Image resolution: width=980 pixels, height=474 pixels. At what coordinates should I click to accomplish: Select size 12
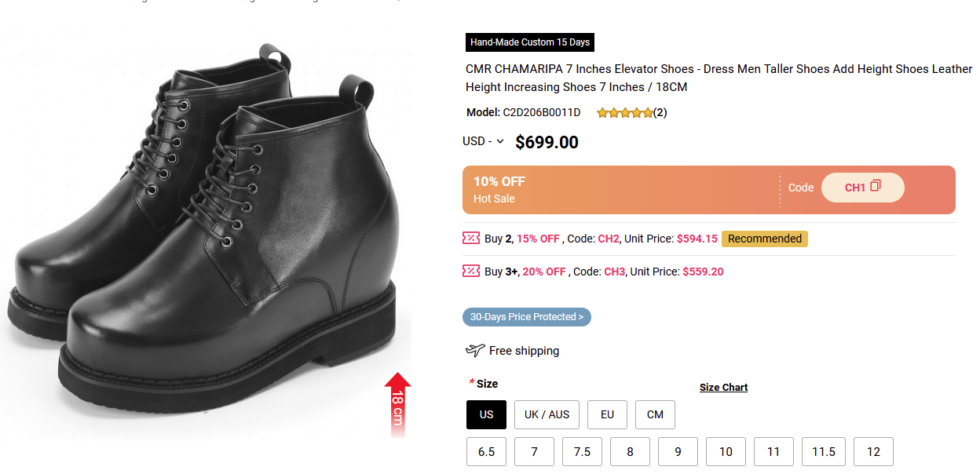click(873, 452)
